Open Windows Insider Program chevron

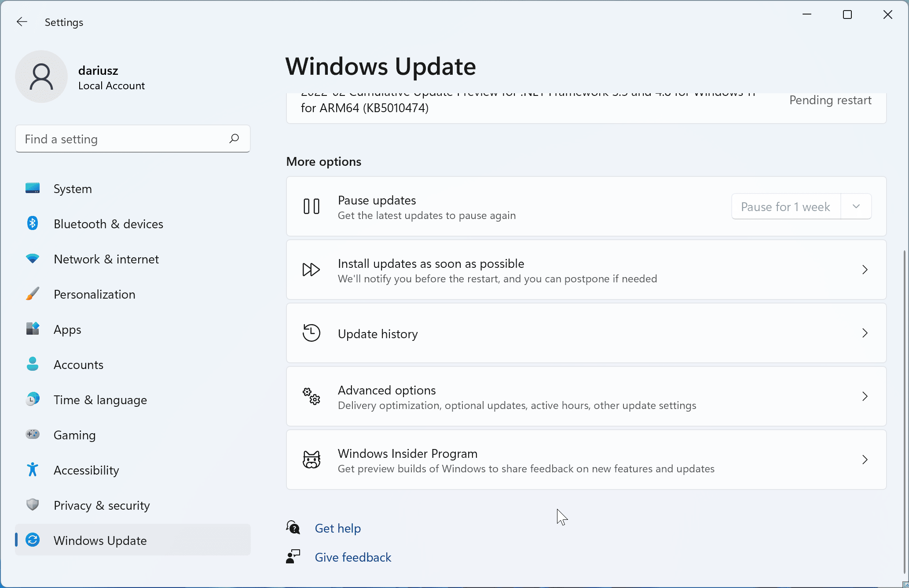point(865,460)
